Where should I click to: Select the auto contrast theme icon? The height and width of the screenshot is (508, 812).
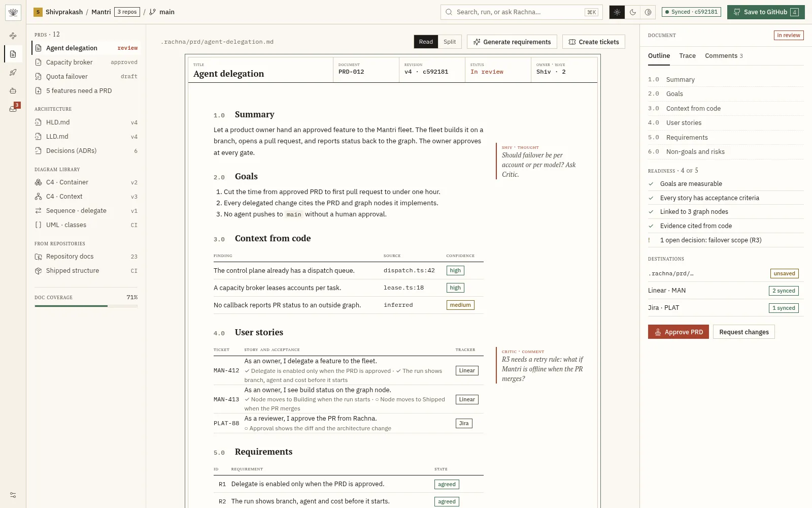(648, 12)
